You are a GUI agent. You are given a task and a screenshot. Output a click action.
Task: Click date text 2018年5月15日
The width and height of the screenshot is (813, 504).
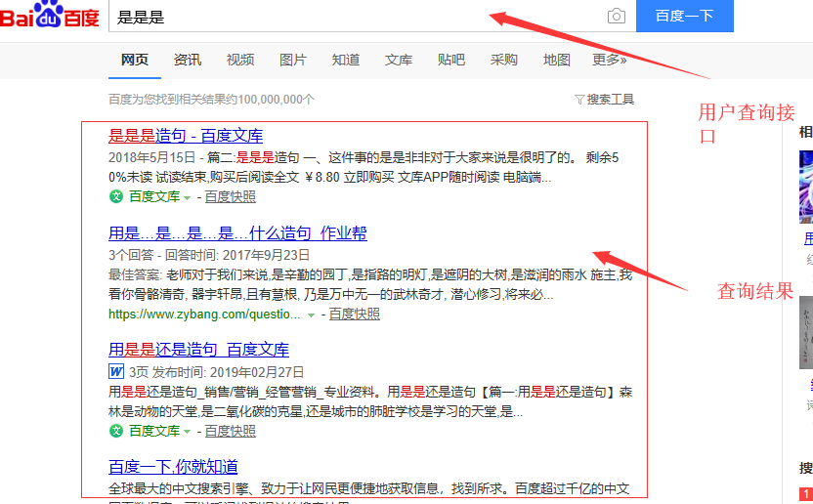point(151,157)
